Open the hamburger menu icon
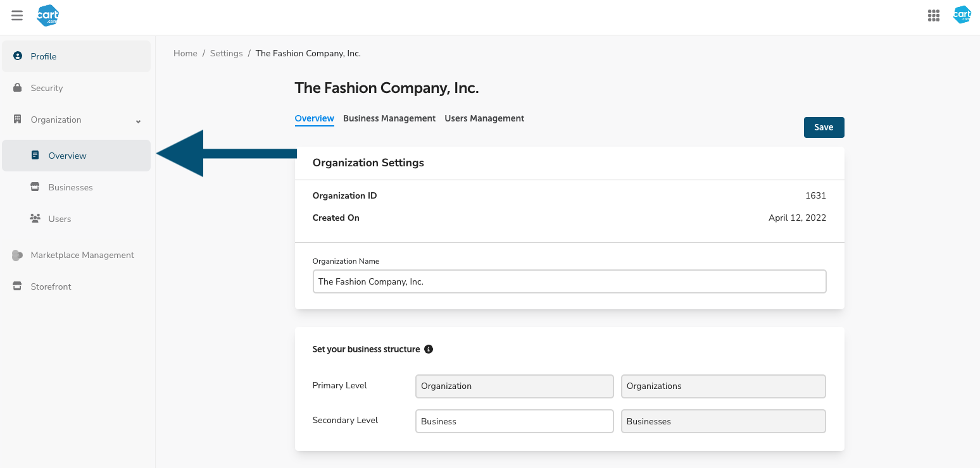The image size is (980, 468). (x=17, y=16)
